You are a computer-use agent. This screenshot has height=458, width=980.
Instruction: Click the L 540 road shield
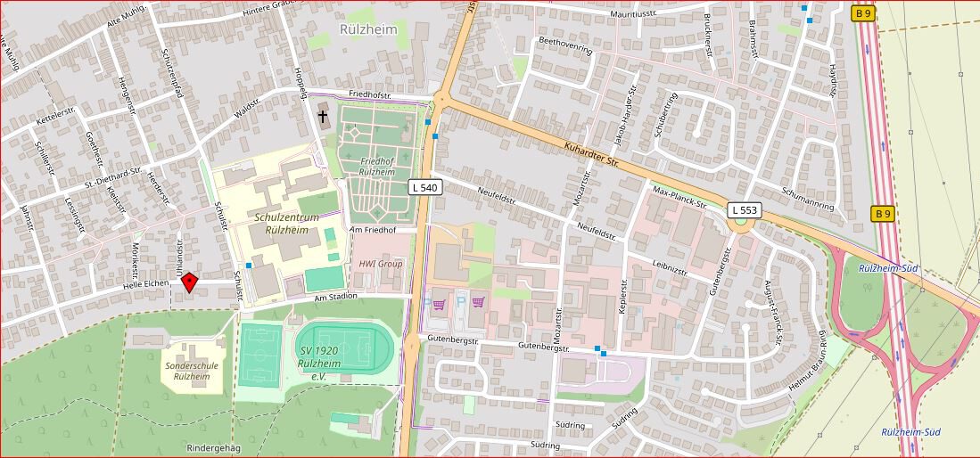424,187
